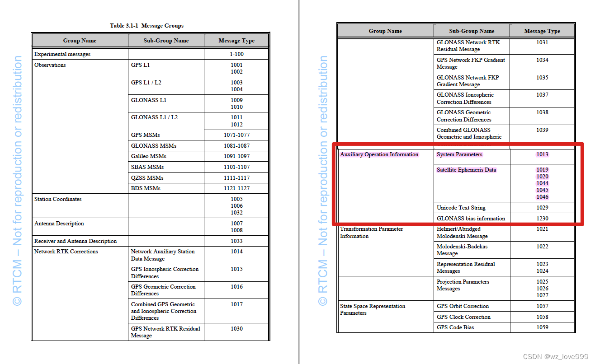Select the 'GPS MSMs' row label

click(x=145, y=135)
